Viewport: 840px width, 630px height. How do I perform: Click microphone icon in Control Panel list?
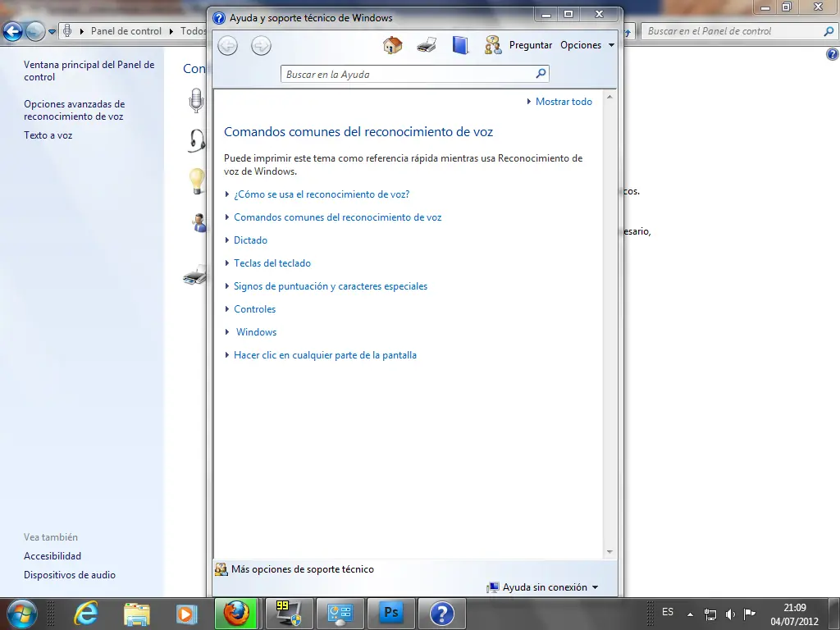click(x=197, y=100)
